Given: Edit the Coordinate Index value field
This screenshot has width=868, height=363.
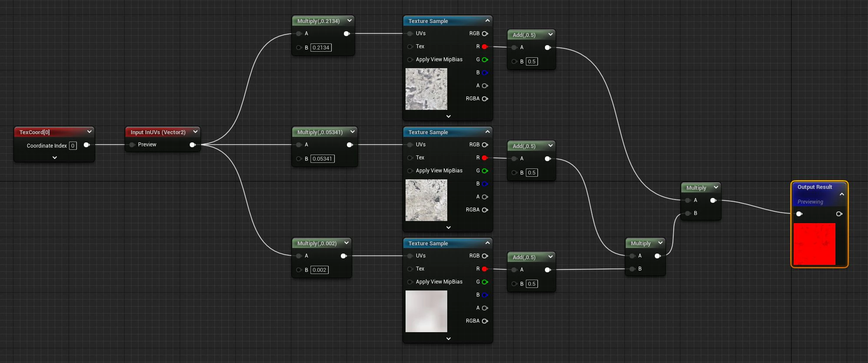Looking at the screenshot, I should [x=73, y=146].
